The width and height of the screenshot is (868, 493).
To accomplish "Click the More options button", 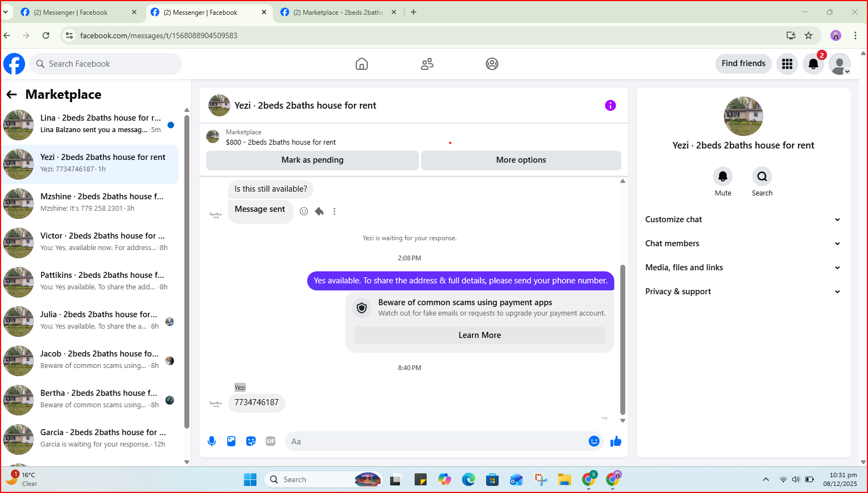I will tap(521, 160).
